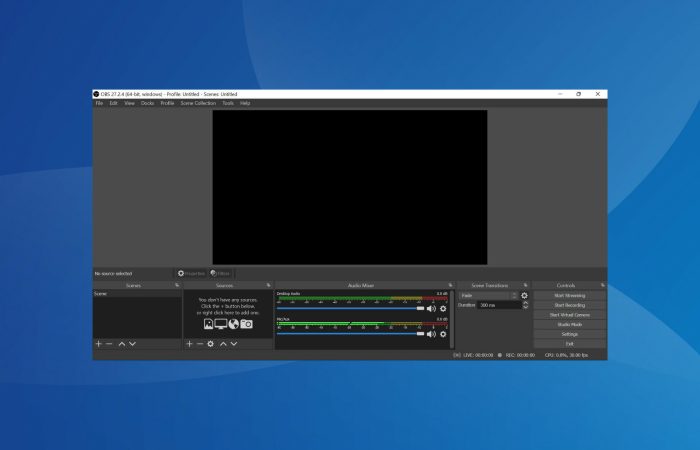Open Settings from the Controls panel

tap(570, 334)
